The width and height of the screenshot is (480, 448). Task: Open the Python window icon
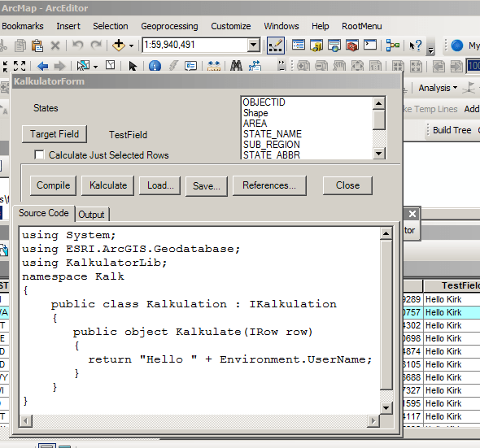[370, 45]
